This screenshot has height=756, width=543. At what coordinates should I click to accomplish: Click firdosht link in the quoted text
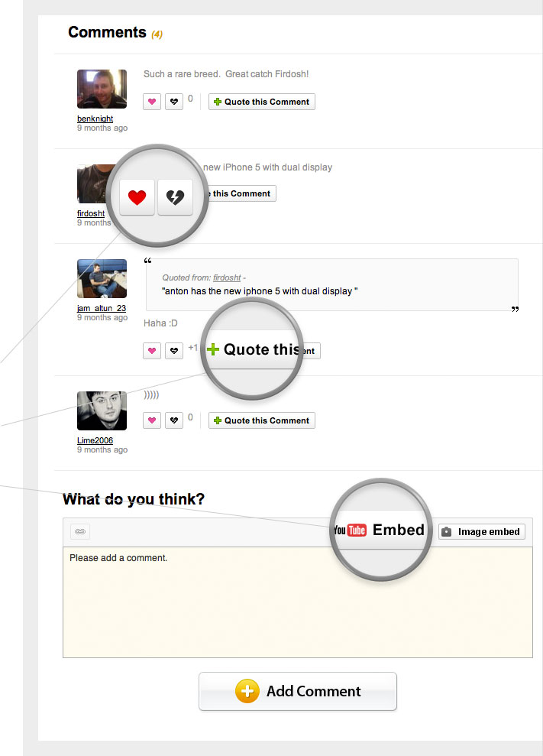(x=226, y=278)
